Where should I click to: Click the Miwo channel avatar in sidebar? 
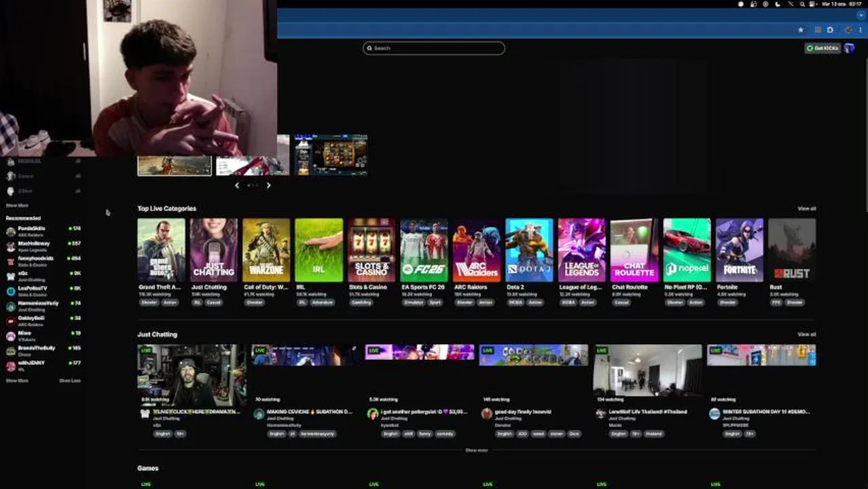point(10,336)
